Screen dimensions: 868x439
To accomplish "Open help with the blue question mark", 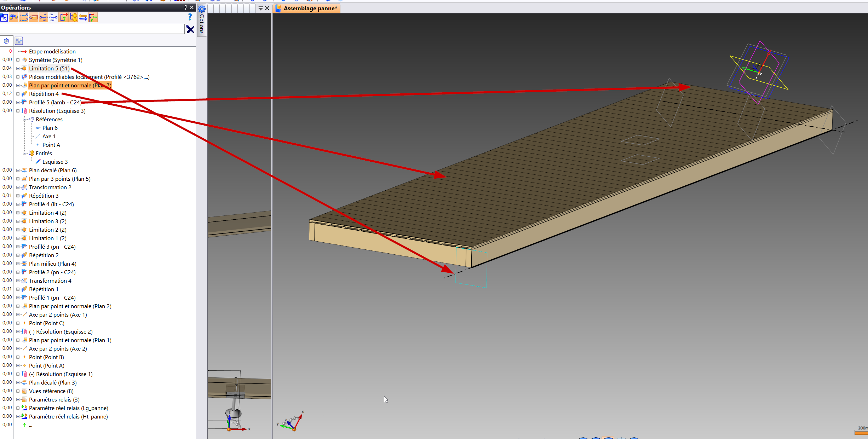I will pyautogui.click(x=190, y=17).
